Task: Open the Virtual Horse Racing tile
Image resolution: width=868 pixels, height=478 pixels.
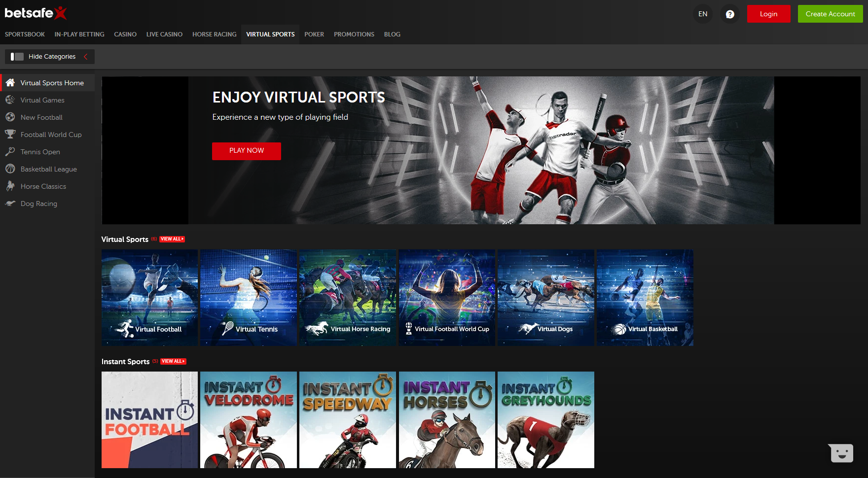Action: click(348, 297)
